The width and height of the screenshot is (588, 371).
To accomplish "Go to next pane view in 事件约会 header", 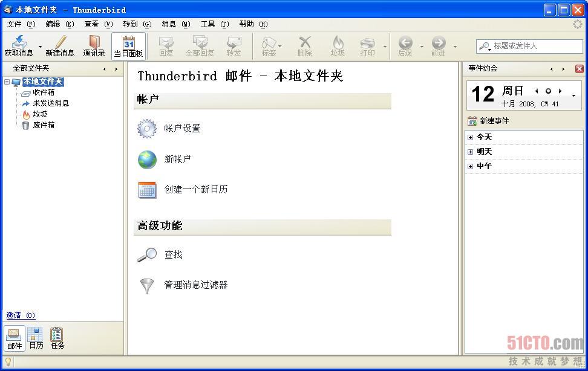I will pos(563,69).
